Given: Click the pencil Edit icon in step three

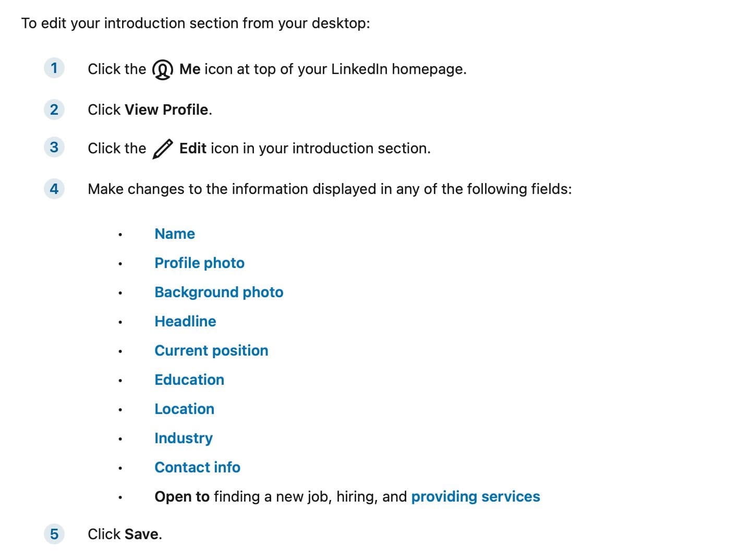Looking at the screenshot, I should point(162,149).
